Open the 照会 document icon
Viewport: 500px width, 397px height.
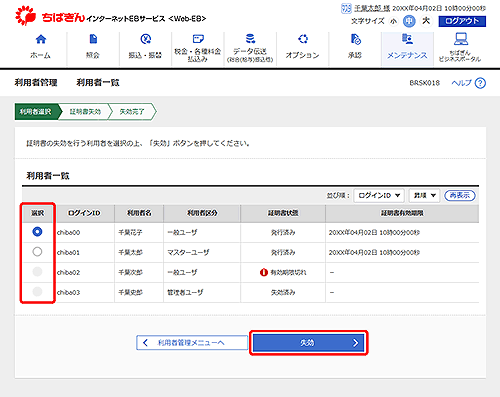pos(93,39)
